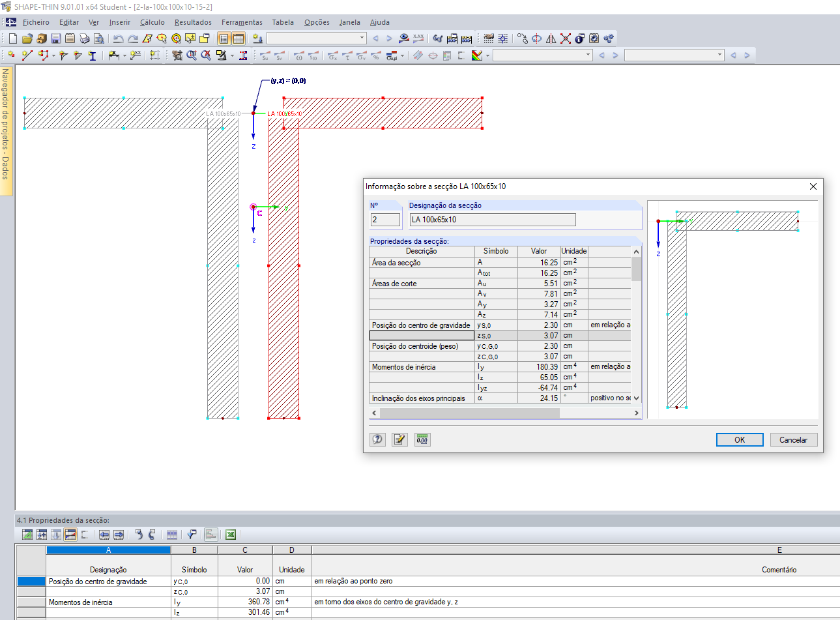Open the Janela menu
840x620 pixels.
click(350, 22)
